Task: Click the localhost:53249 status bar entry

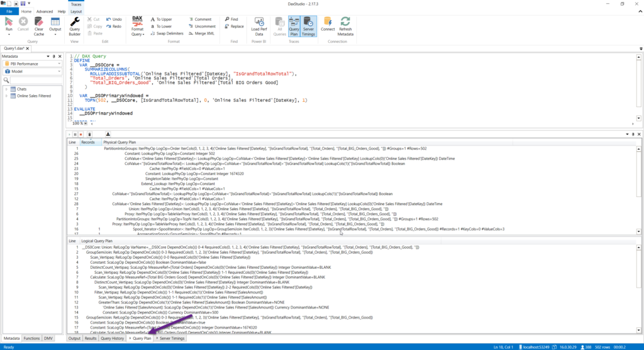Action: click(534, 347)
